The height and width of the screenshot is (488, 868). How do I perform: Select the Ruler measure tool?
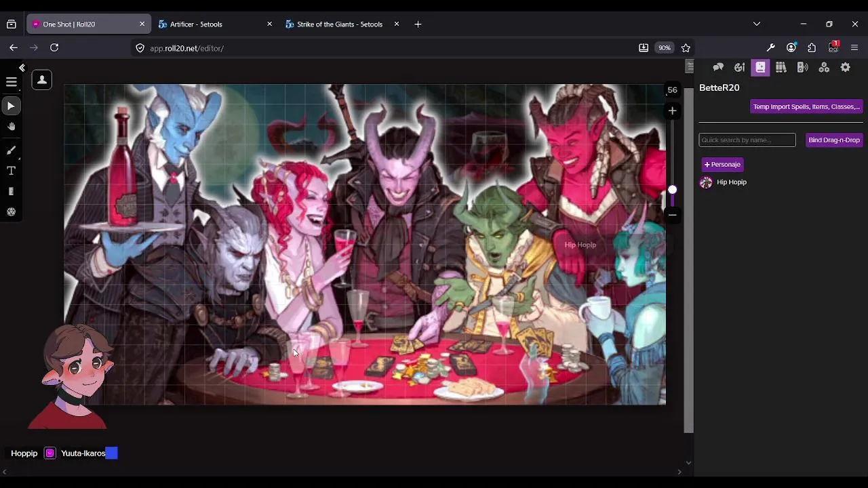(12, 192)
